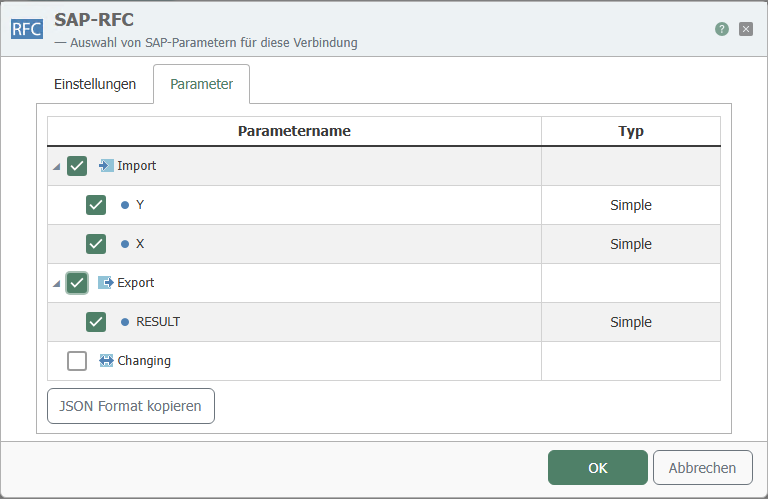Screen dimensions: 768x499
Task: Click the Export arrow icon
Action: point(106,283)
